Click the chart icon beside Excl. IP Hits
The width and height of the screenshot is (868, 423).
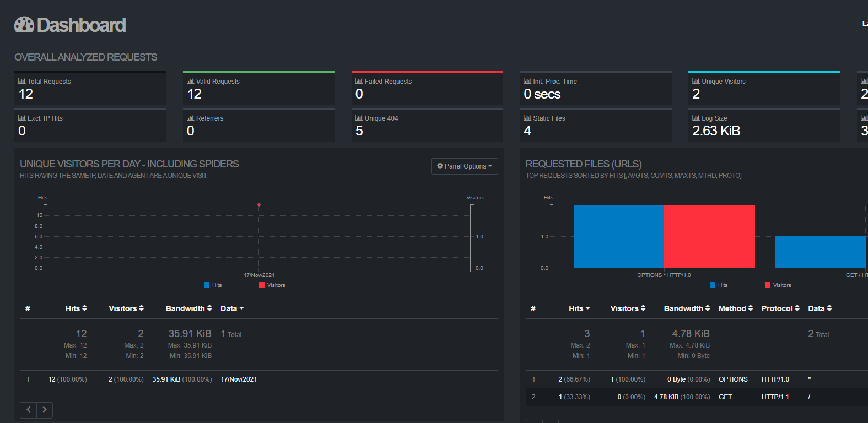[x=22, y=118]
